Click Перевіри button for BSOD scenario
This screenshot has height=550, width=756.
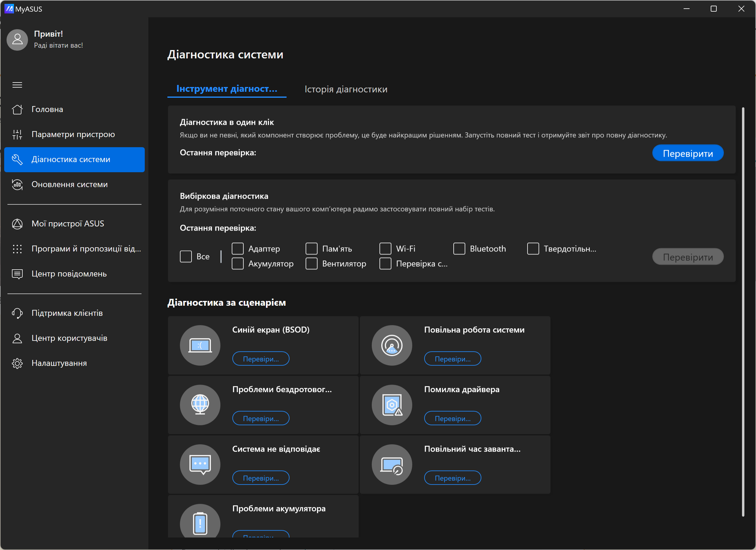pyautogui.click(x=260, y=359)
